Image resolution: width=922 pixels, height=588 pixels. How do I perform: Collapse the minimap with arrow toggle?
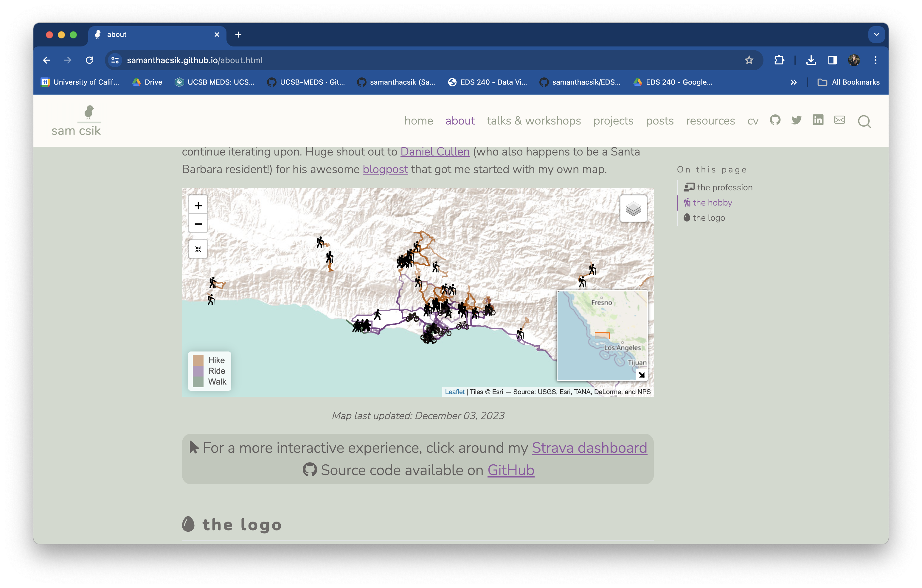[641, 375]
